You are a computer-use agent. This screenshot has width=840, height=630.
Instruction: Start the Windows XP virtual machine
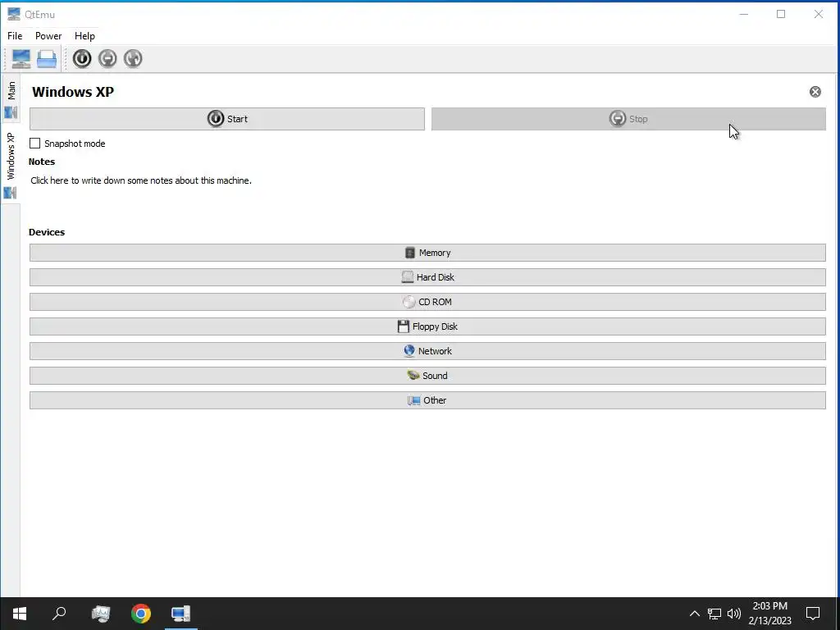(227, 119)
